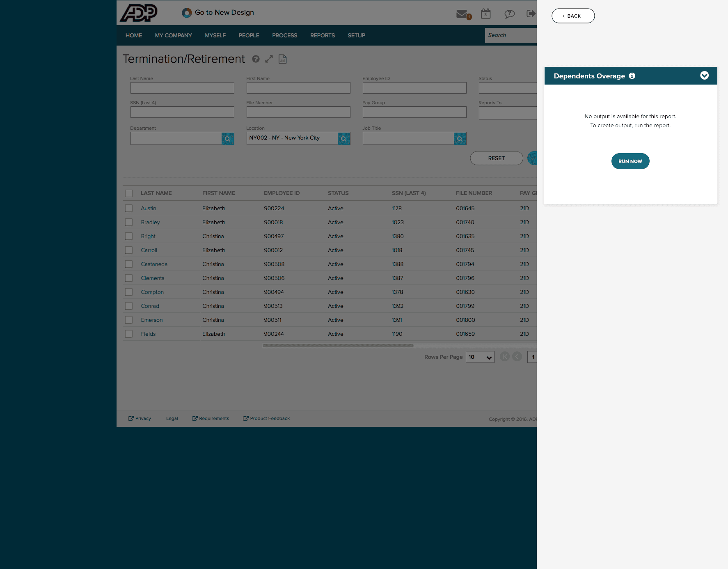
Task: Check the Bradley row checkbox
Action: click(x=129, y=222)
